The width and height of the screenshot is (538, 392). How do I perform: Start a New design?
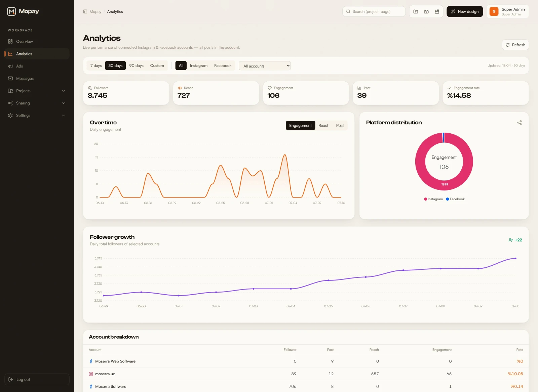pos(465,11)
